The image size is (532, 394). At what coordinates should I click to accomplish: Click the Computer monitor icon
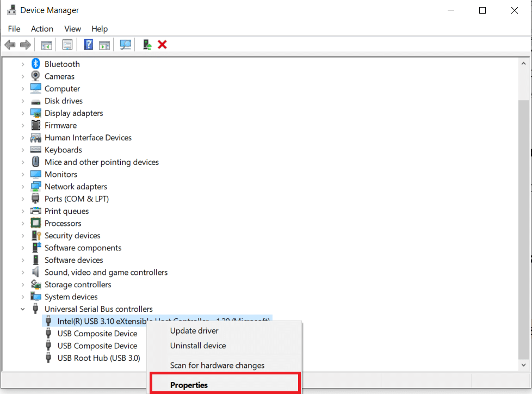tap(35, 88)
